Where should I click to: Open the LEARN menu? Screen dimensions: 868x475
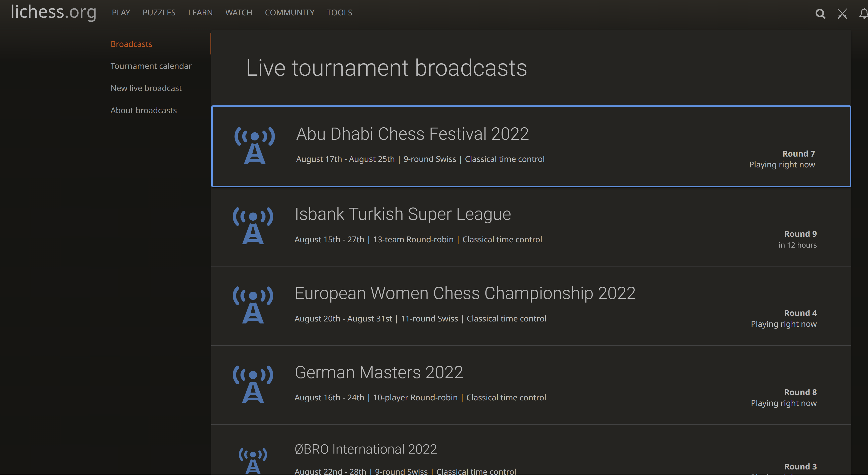tap(200, 12)
